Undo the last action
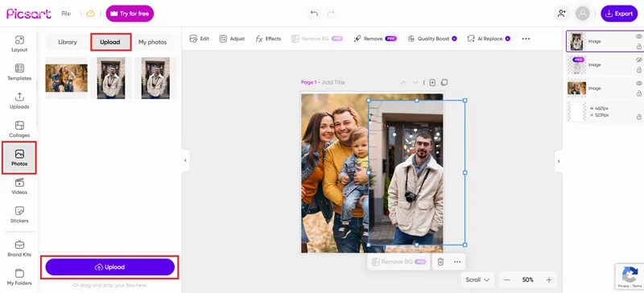Viewport: 644px width, 293px height. pyautogui.click(x=314, y=14)
